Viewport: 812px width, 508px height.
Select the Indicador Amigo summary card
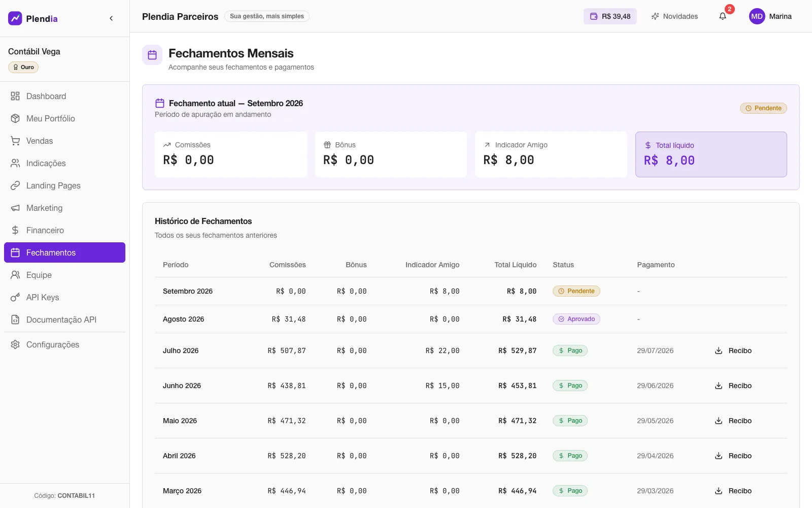[x=551, y=154]
